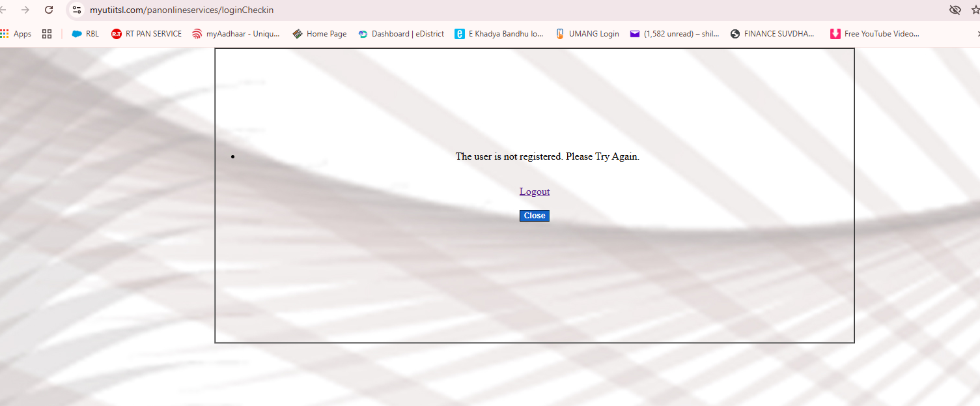
Task: Open the FINANCE SUVDHA bookmark
Action: click(772, 34)
